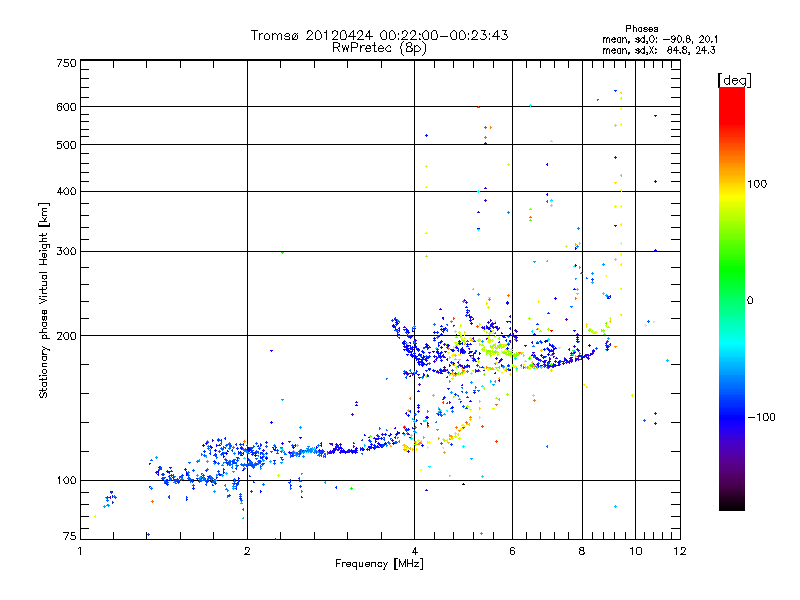Image resolution: width=800 pixels, height=600 pixels.
Task: Click the x-axis '6' tick label
Action: (512, 551)
